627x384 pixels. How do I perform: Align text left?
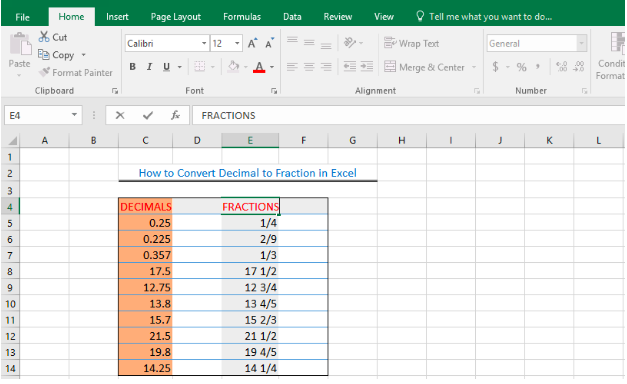292,67
